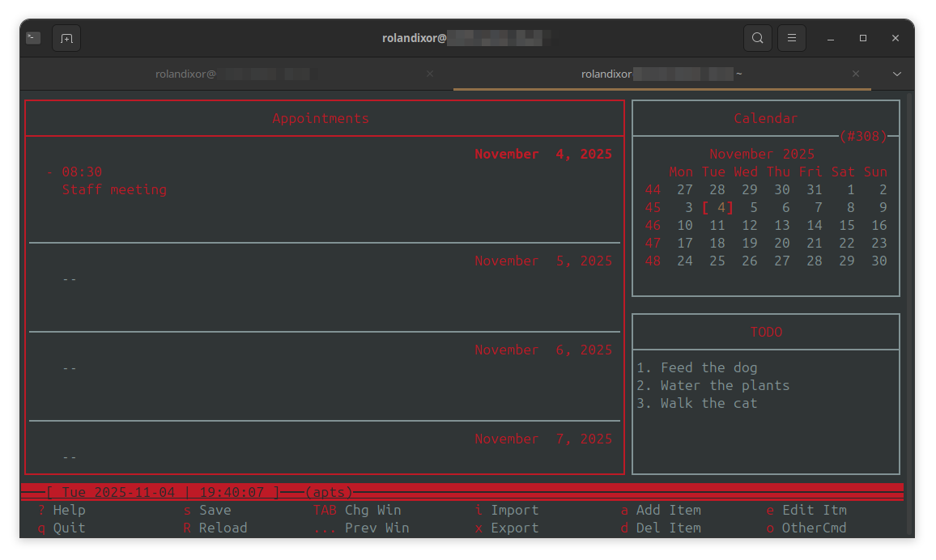Switch to the first rolandixor terminal tab
Viewport: 936px width, 560px height.
(x=235, y=74)
